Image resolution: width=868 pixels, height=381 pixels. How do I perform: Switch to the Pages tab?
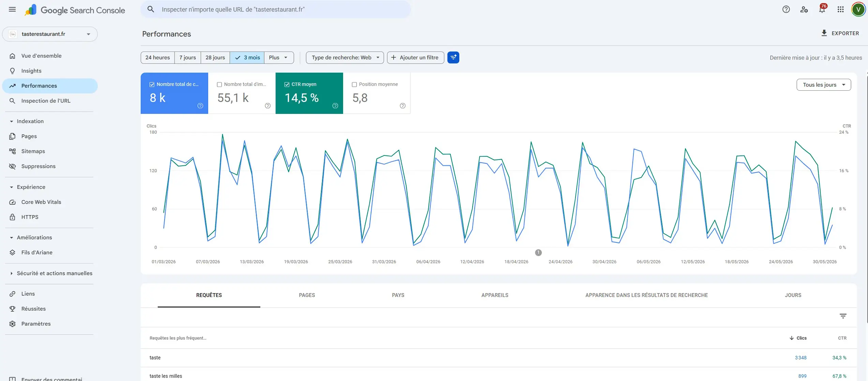click(x=307, y=295)
